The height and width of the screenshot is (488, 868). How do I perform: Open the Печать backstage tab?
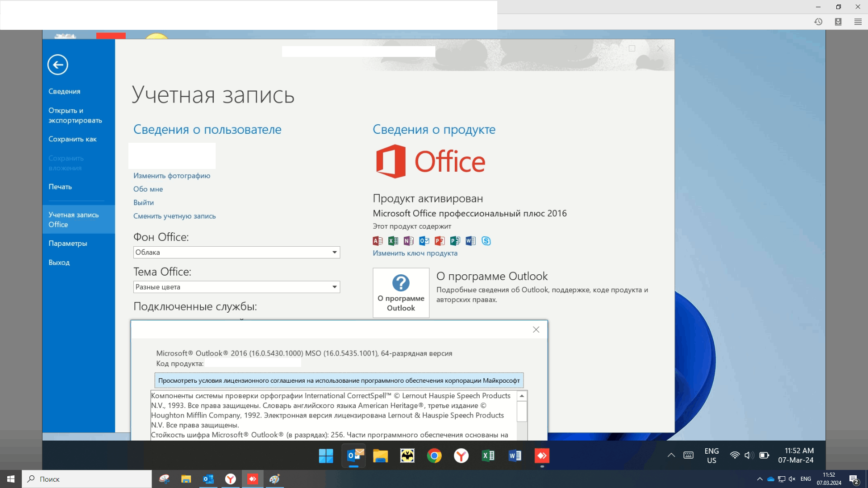[x=60, y=187]
